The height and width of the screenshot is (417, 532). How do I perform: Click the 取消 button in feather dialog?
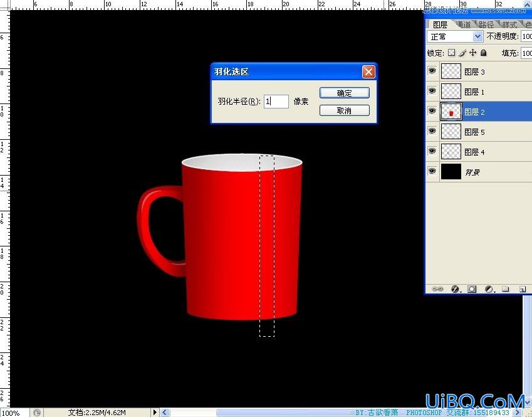[345, 110]
